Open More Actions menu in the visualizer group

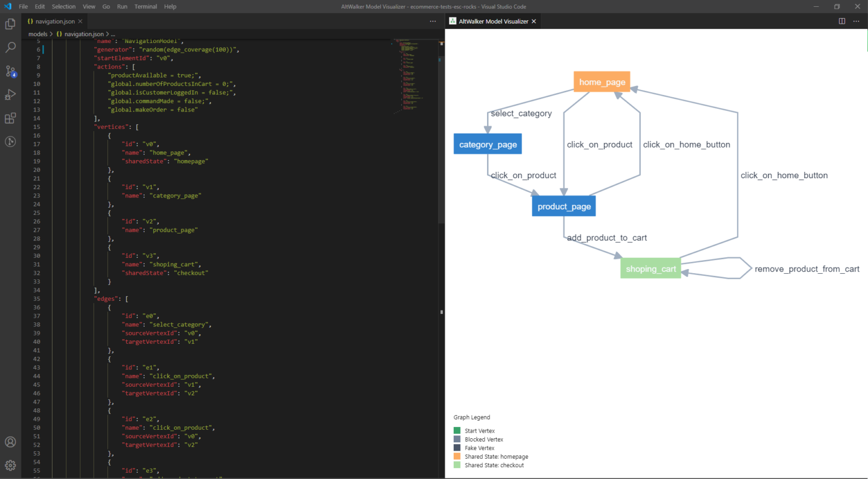point(857,20)
